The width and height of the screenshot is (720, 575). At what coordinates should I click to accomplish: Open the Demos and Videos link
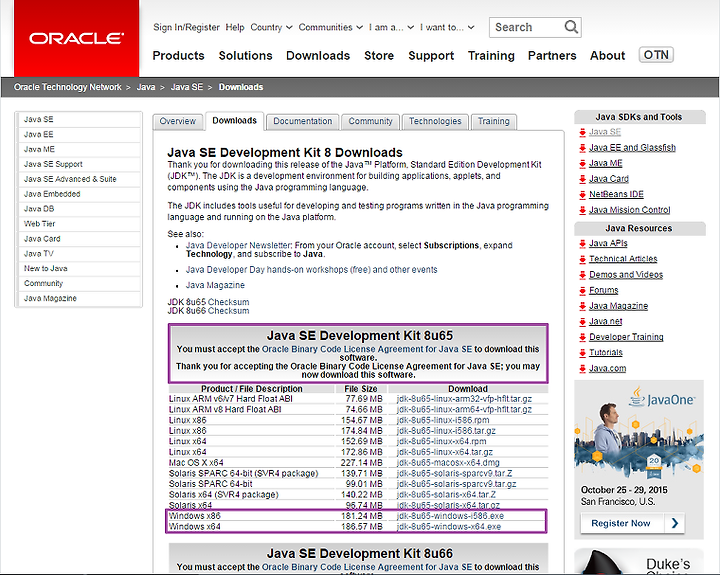[x=626, y=275]
